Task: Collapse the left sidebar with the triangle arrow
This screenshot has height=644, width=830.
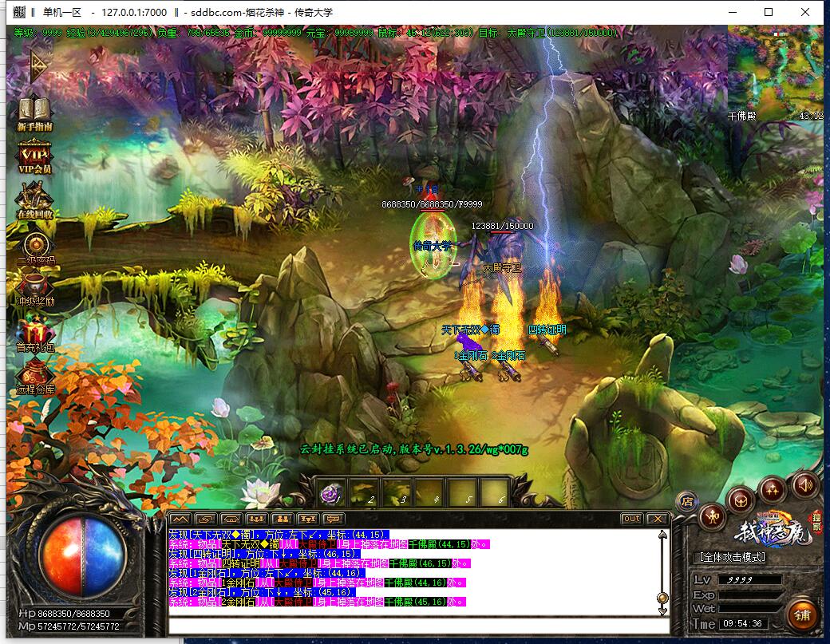Action: tap(38, 65)
